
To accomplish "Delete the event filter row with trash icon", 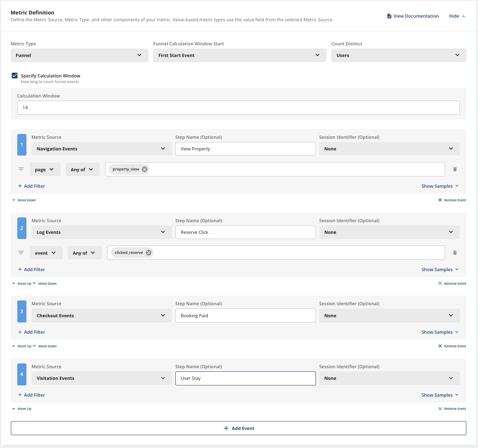I will coord(455,252).
